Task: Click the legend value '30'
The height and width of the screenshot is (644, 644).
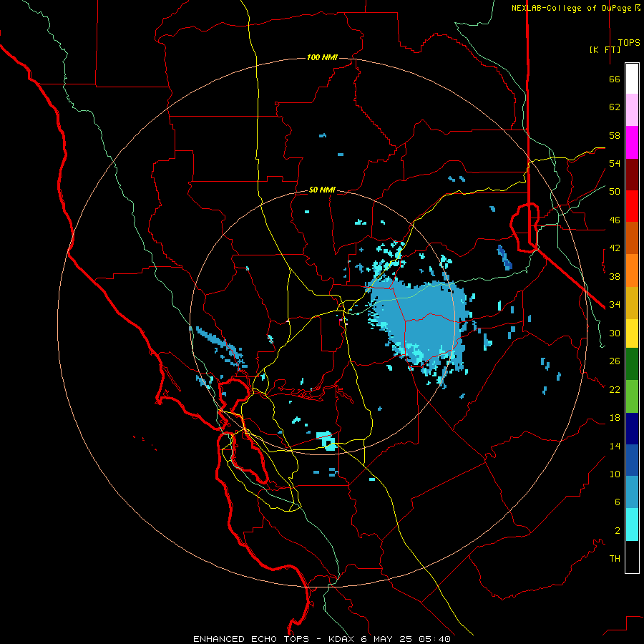Action: click(615, 333)
